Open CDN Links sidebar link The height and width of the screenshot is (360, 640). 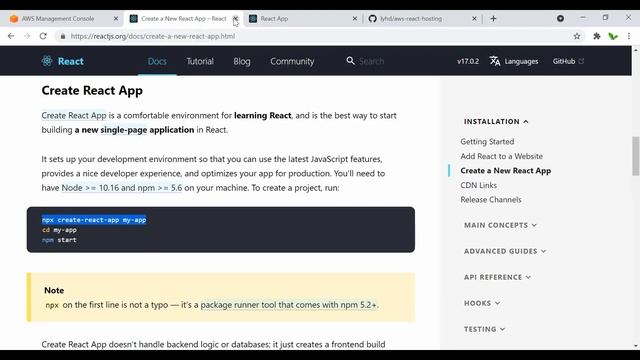478,185
